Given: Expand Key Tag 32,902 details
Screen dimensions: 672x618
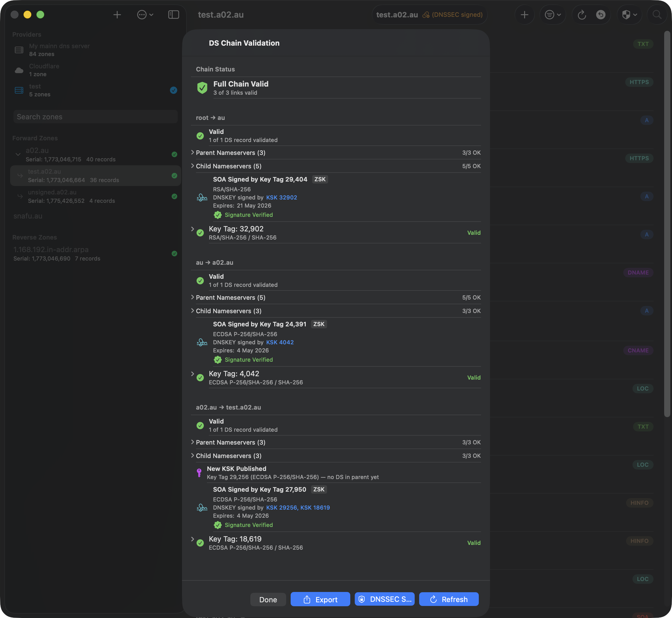Looking at the screenshot, I should tap(192, 229).
